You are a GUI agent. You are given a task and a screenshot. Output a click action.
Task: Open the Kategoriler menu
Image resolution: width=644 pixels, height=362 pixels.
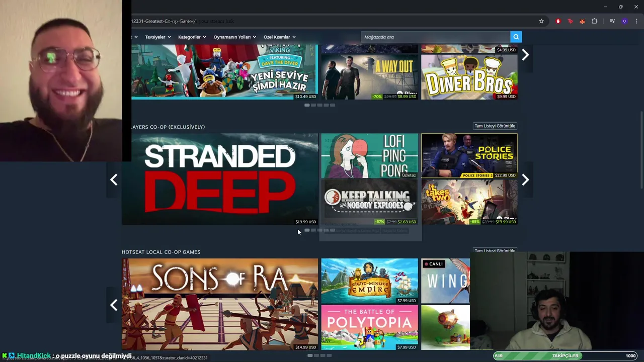(192, 37)
